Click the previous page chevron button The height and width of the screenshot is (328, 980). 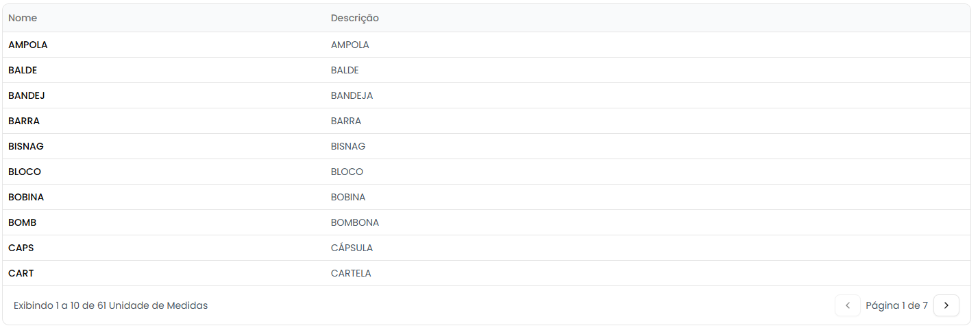pos(847,305)
